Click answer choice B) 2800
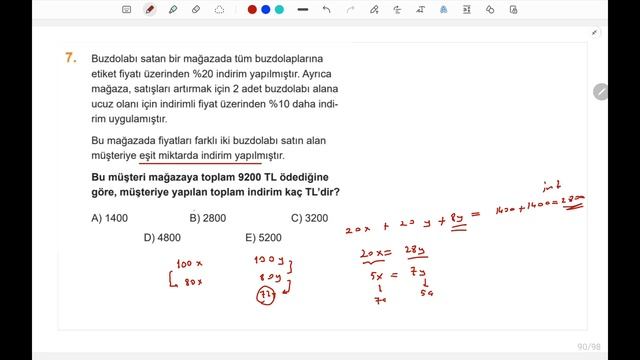Image resolution: width=640 pixels, height=360 pixels. pos(208,218)
